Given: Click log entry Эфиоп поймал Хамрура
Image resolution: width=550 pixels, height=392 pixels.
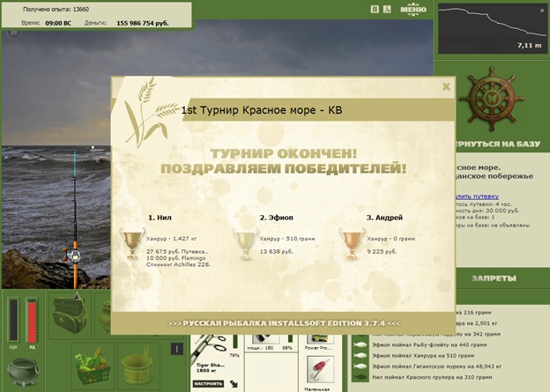Looking at the screenshot, I should click(x=423, y=356).
